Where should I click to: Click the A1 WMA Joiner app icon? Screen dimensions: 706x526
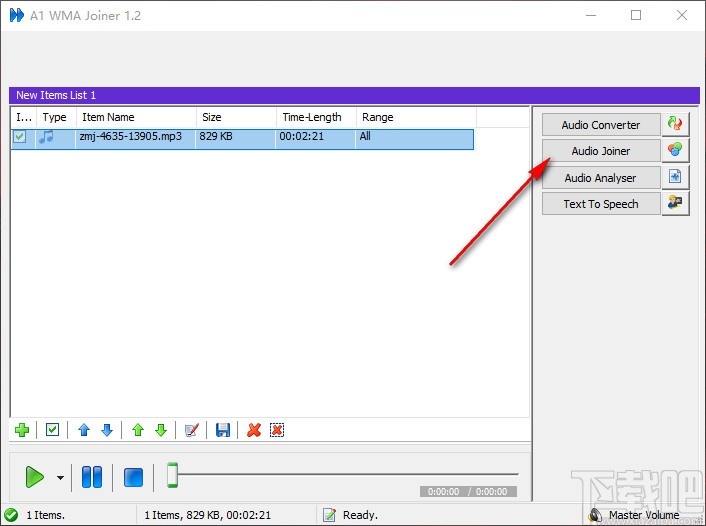[x=17, y=15]
